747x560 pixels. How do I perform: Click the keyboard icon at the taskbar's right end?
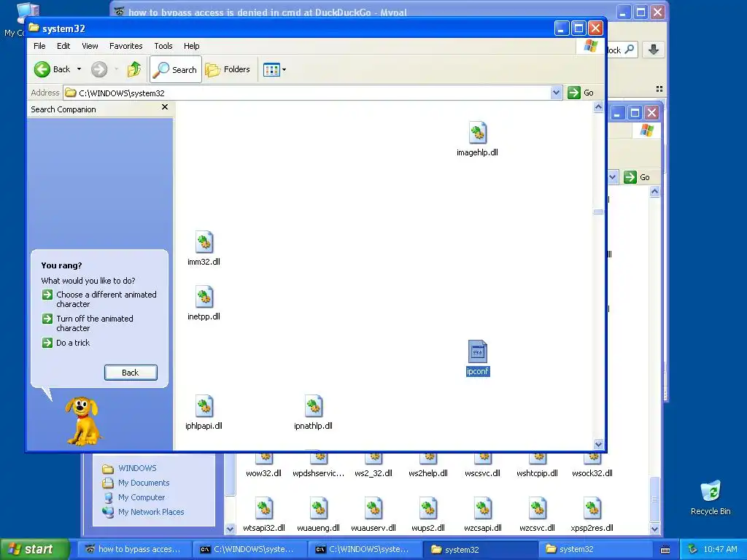(x=665, y=550)
